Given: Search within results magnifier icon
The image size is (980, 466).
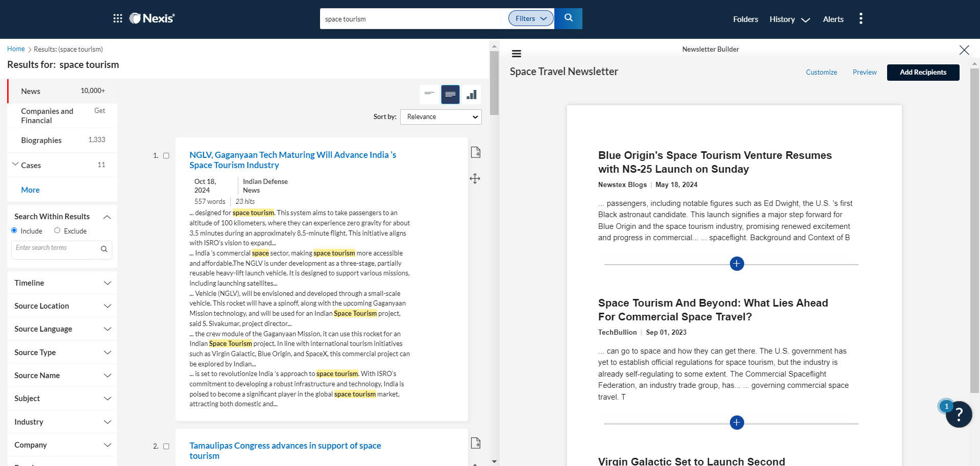Looking at the screenshot, I should [x=104, y=249].
